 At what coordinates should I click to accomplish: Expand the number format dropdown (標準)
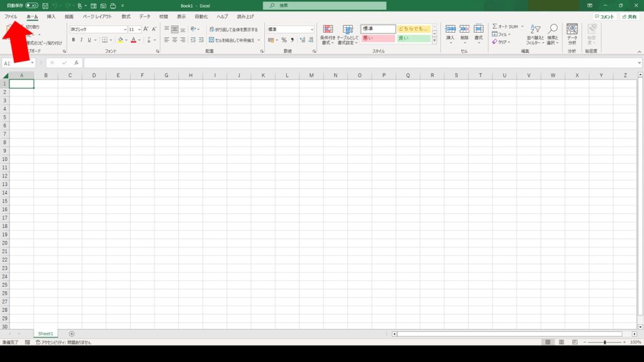pos(311,30)
